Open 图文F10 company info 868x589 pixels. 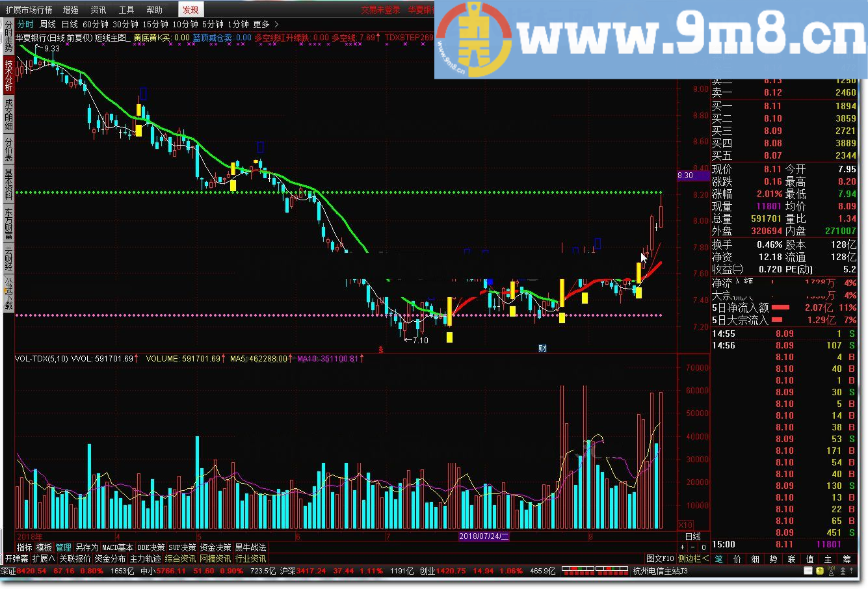pyautogui.click(x=661, y=558)
